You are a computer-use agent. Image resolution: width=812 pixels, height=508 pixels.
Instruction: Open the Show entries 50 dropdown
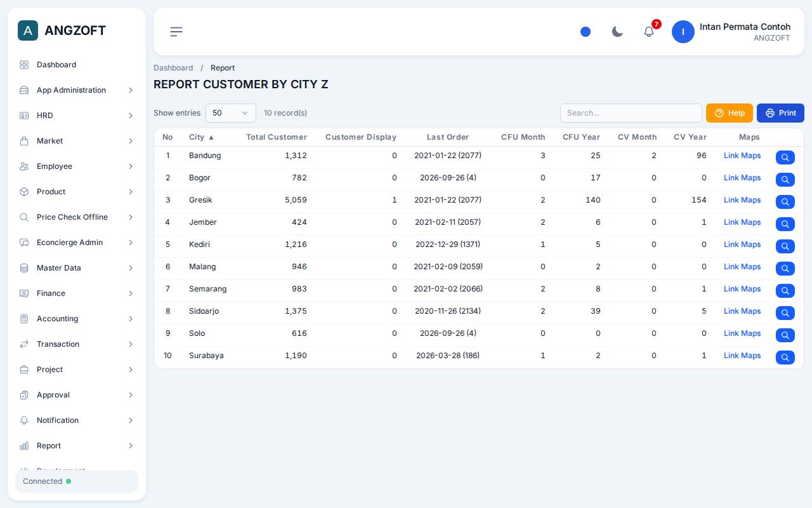click(x=231, y=113)
